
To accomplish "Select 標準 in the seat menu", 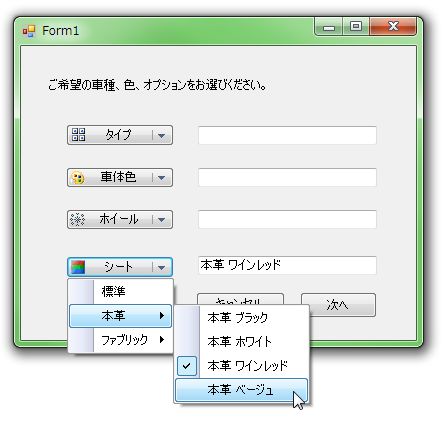I will coord(120,292).
